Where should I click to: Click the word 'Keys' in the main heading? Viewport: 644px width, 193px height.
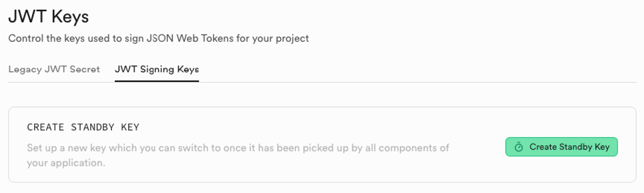(x=70, y=16)
